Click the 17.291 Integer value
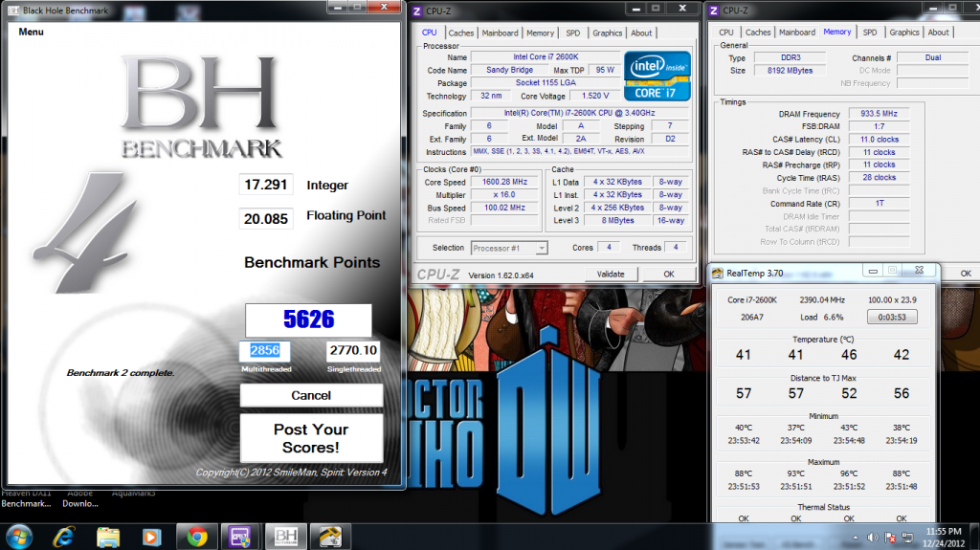Viewport: 980px width, 550px height. click(x=266, y=185)
